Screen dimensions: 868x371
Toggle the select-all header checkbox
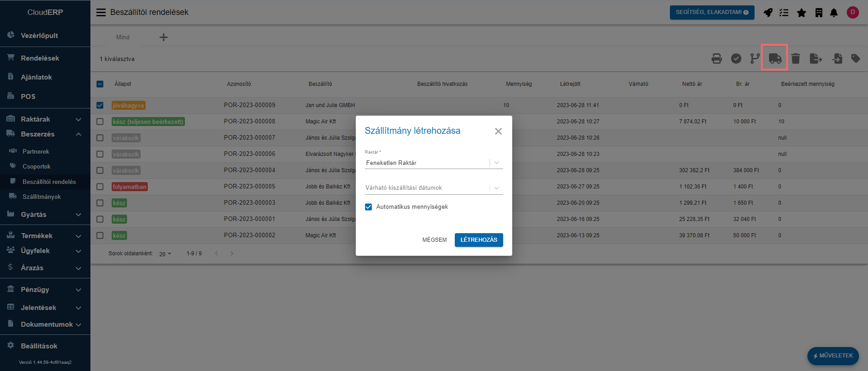click(100, 84)
